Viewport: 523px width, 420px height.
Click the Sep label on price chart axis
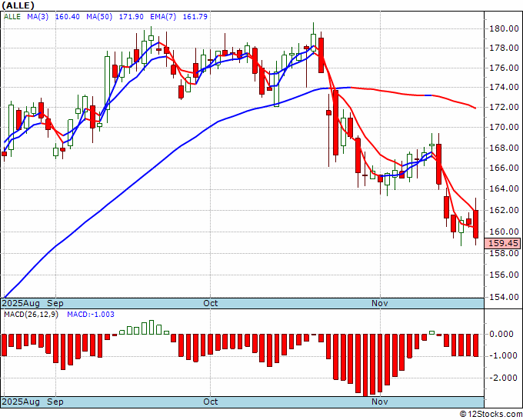(55, 303)
